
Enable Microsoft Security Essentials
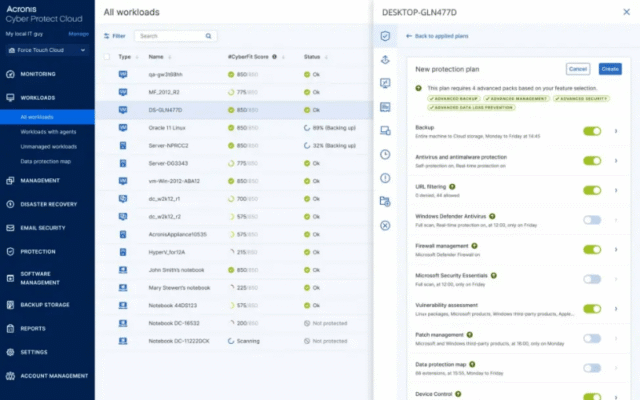click(592, 279)
